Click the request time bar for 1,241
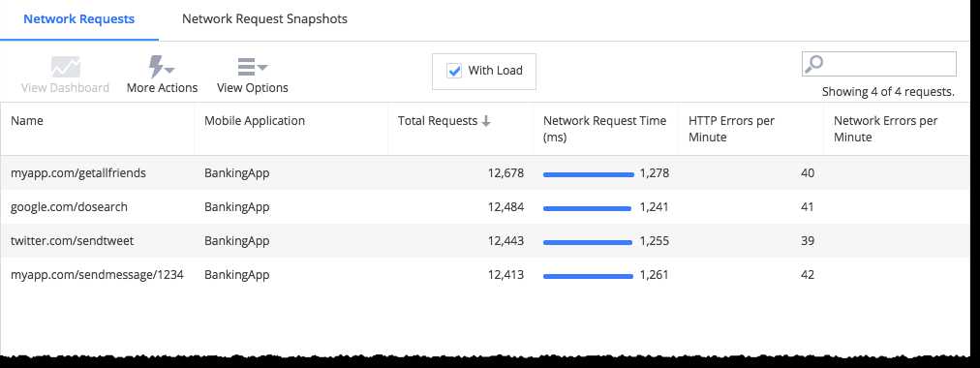 (587, 208)
